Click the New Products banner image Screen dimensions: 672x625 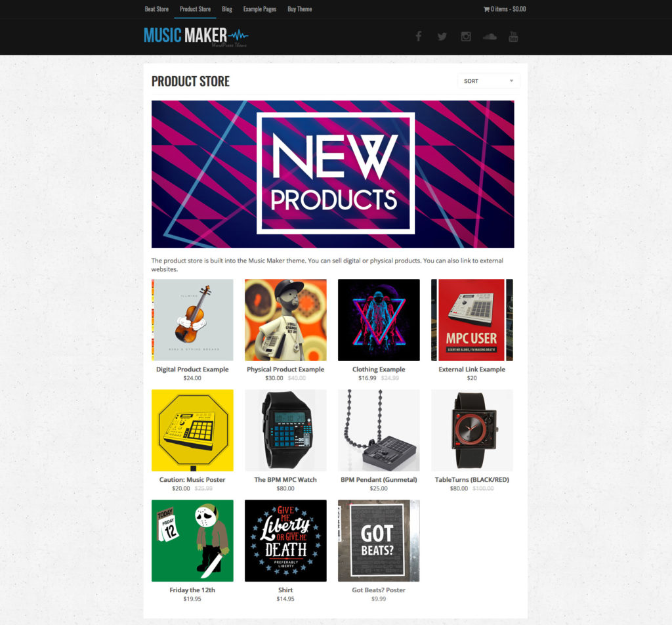coord(333,174)
